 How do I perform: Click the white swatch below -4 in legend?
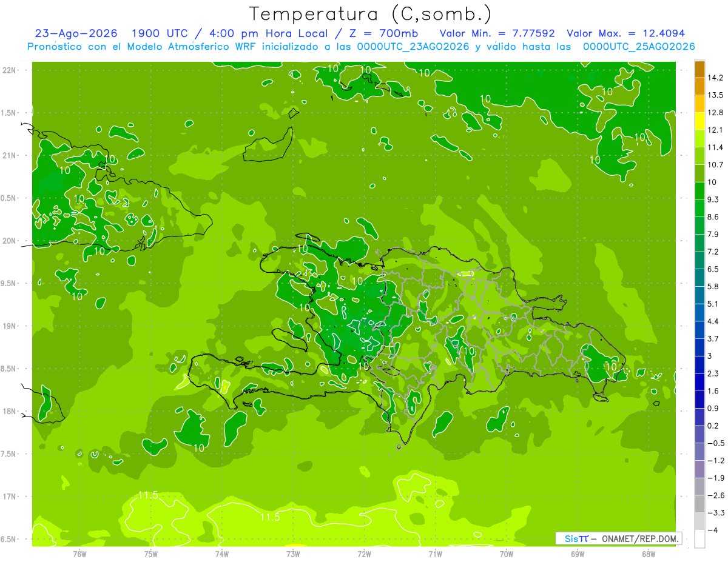pyautogui.click(x=699, y=539)
